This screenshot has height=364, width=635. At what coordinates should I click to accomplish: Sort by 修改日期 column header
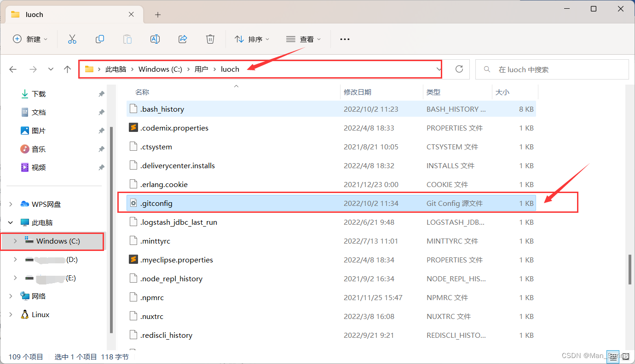(358, 92)
